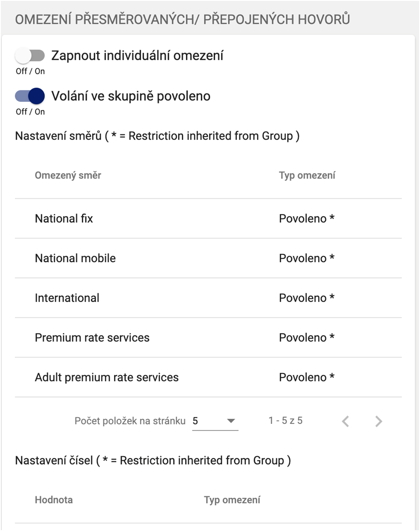This screenshot has width=420, height=531.
Task: Click the 1 - 5 z 5 page range label
Action: point(285,421)
